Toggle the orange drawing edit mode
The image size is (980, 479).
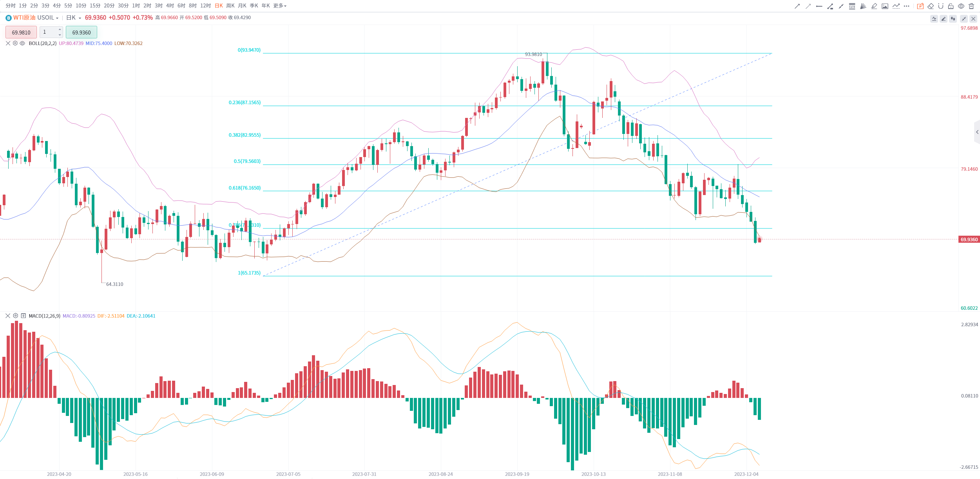pos(920,6)
